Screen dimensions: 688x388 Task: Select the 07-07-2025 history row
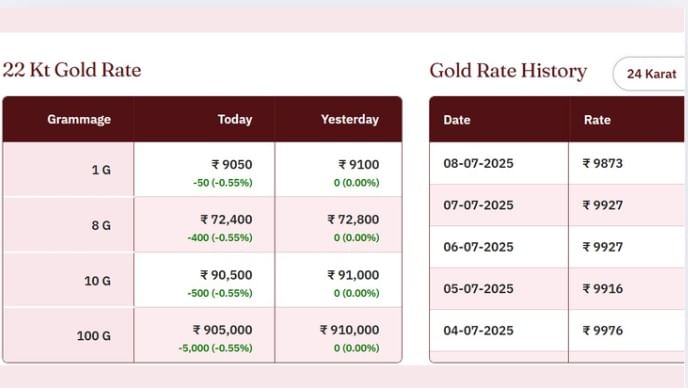coord(557,205)
